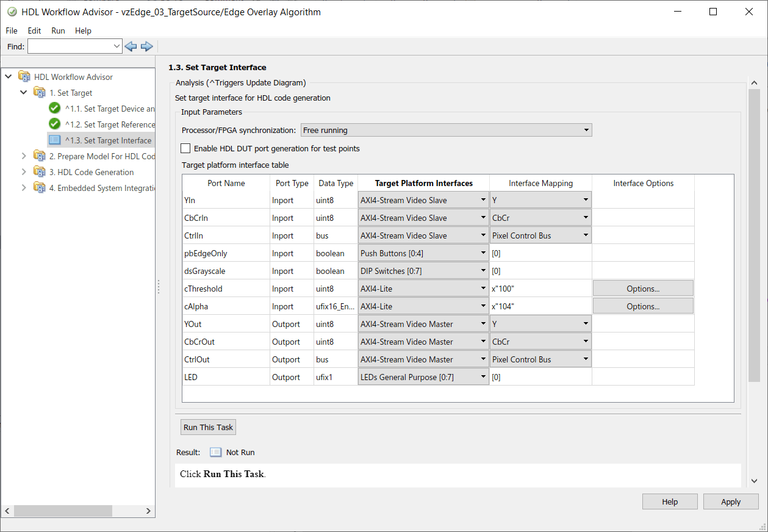This screenshot has width=768, height=532.
Task: Open the Run menu
Action: [x=58, y=31]
